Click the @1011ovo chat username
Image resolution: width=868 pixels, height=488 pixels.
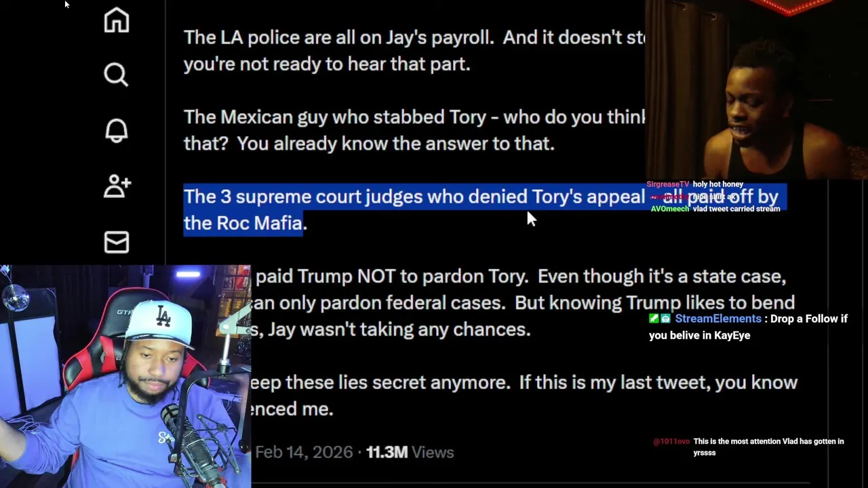pyautogui.click(x=671, y=441)
